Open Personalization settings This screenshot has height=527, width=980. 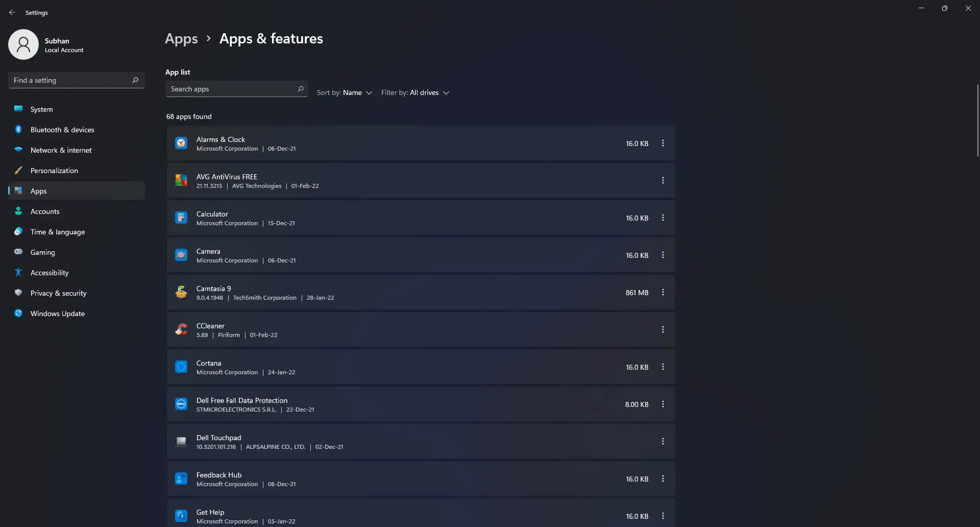pos(77,171)
